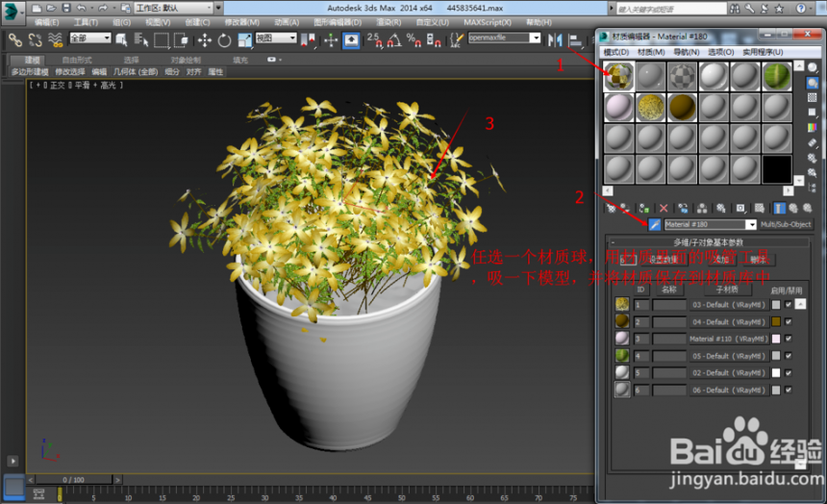
Task: Uncheck enable box for 02 - Default row
Action: click(788, 372)
